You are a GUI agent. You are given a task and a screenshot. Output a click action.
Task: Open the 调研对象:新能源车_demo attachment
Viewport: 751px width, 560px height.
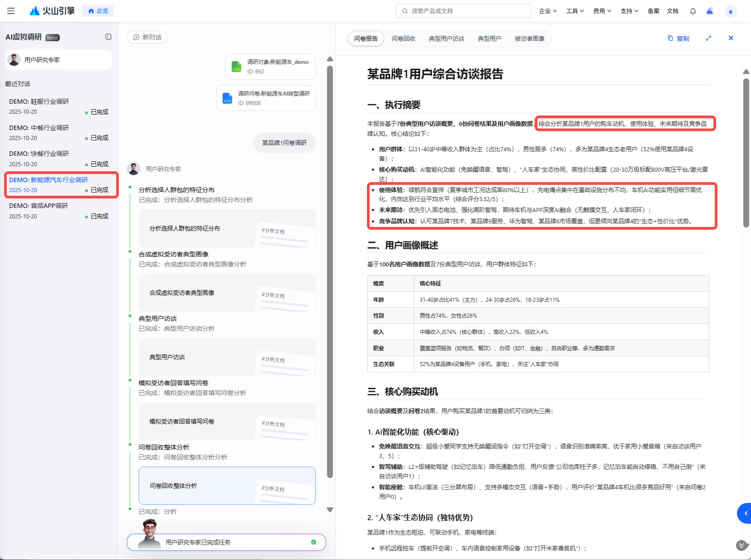270,67
